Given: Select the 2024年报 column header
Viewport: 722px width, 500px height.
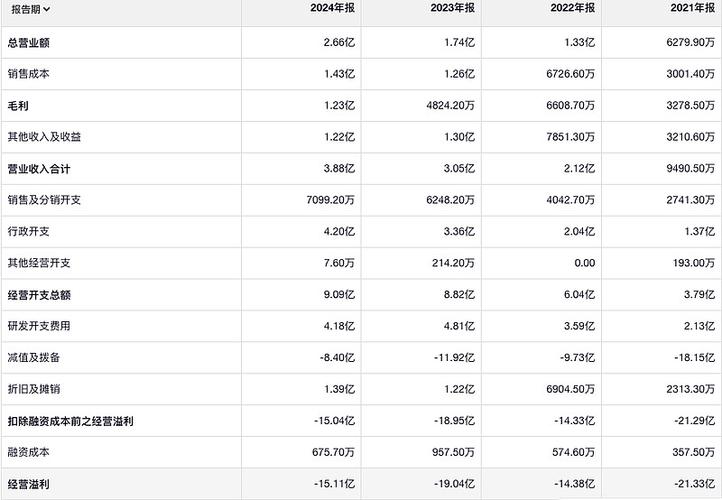Looking at the screenshot, I should 333,8.
